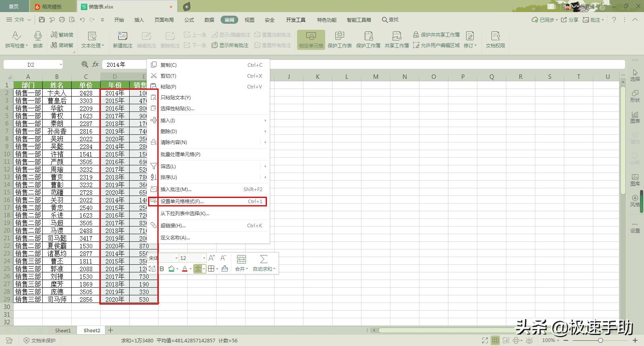Open the 图表 (chart) sidebar panel

coord(635,117)
